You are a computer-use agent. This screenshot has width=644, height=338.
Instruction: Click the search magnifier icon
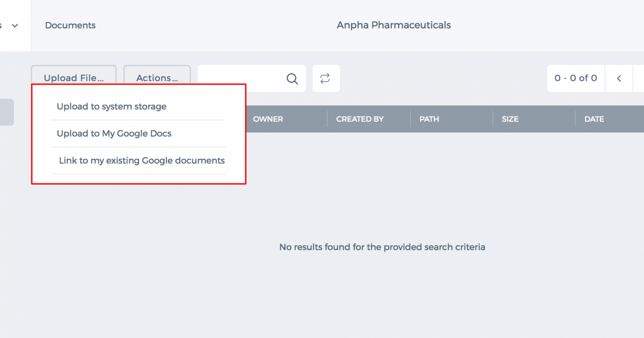tap(292, 79)
